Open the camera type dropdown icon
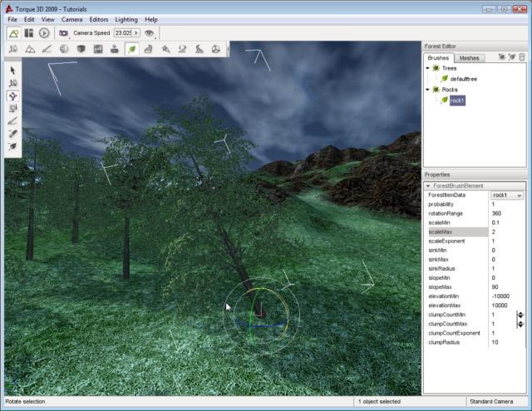Screen dimensions: 532x411 pos(64,33)
